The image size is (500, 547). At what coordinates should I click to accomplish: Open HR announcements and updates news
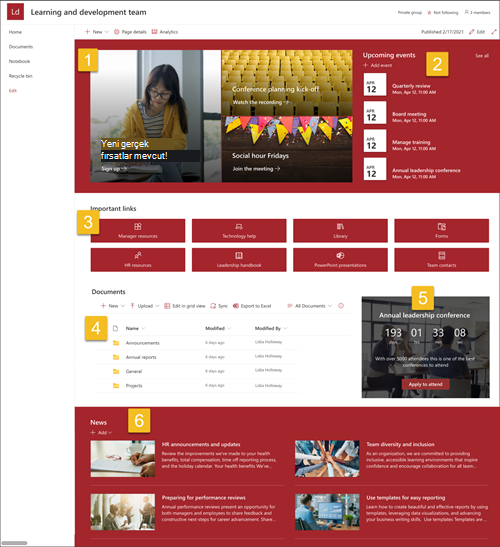tap(201, 444)
